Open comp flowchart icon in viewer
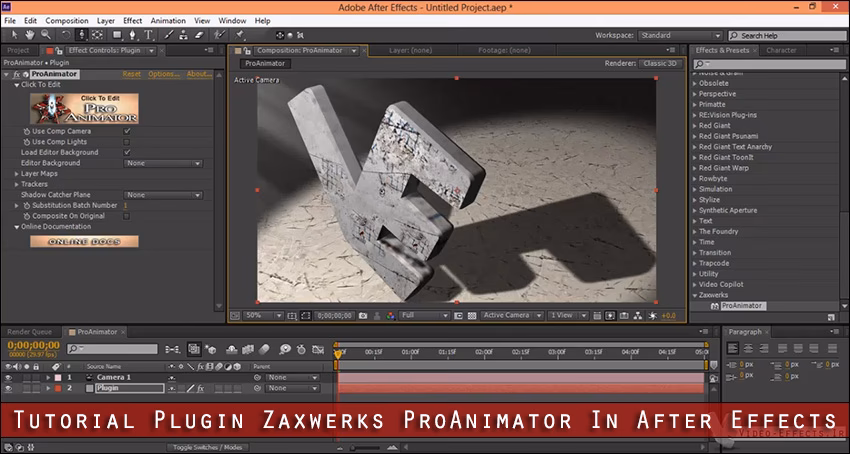 click(638, 316)
